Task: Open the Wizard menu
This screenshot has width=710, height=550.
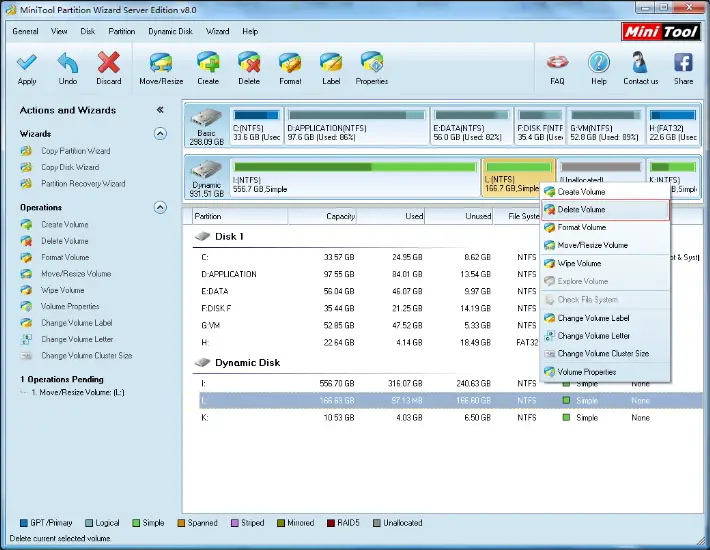Action: point(217,31)
